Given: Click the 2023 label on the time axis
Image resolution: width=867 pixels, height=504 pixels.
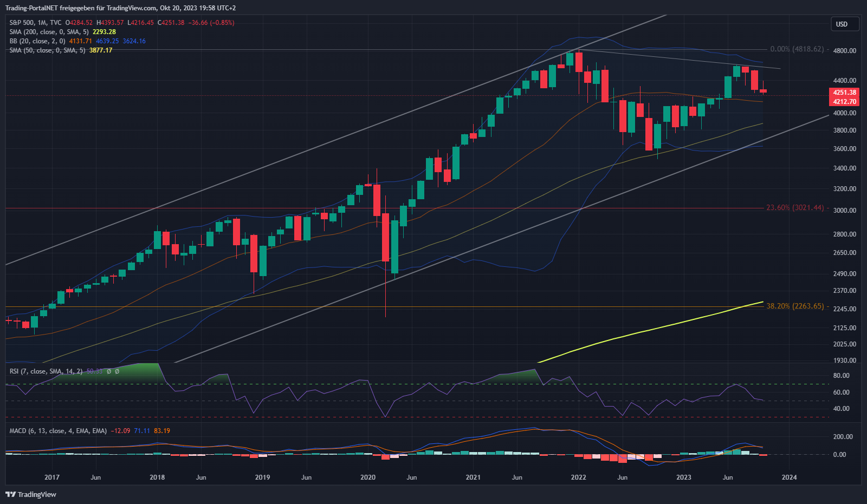Looking at the screenshot, I should (x=684, y=477).
